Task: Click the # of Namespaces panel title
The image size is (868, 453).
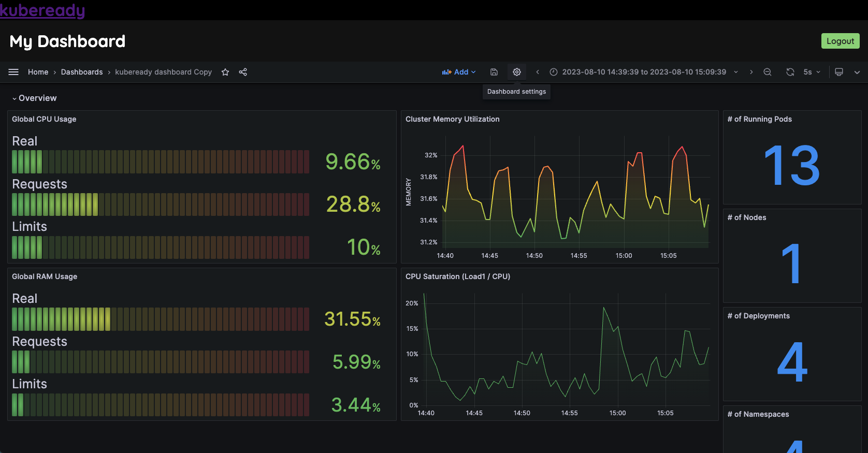Action: pos(758,414)
